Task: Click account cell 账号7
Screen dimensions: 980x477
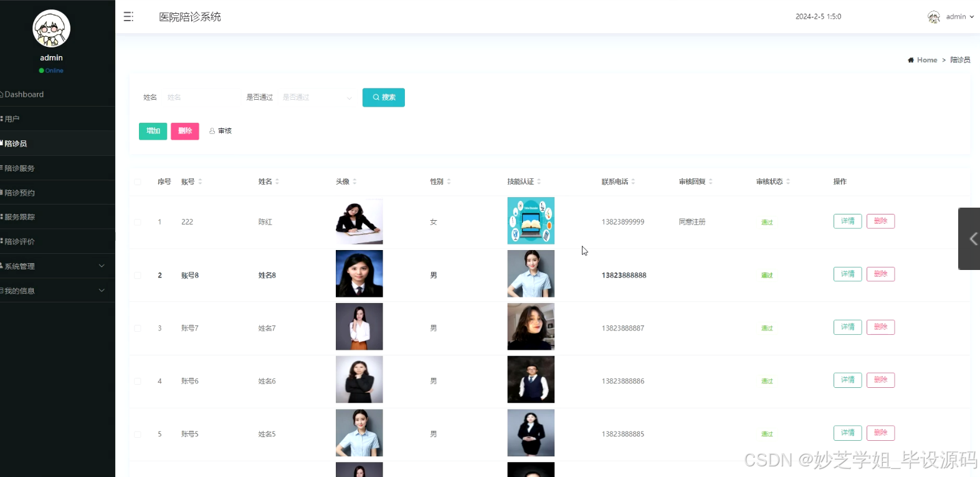Action: tap(190, 328)
